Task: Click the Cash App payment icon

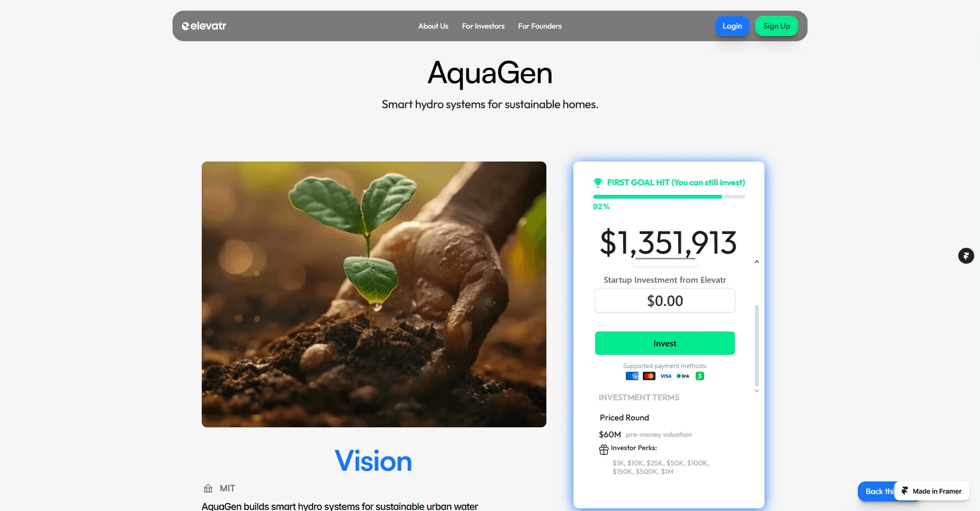Action: coord(700,376)
